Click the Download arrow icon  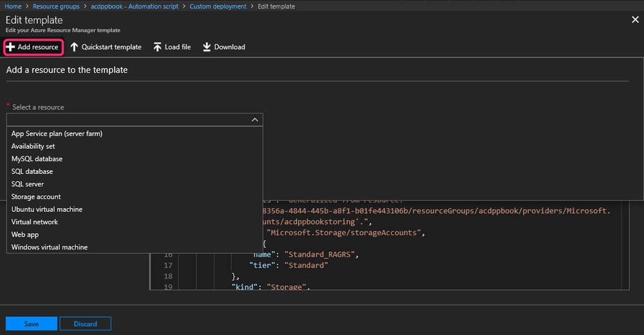(x=207, y=47)
